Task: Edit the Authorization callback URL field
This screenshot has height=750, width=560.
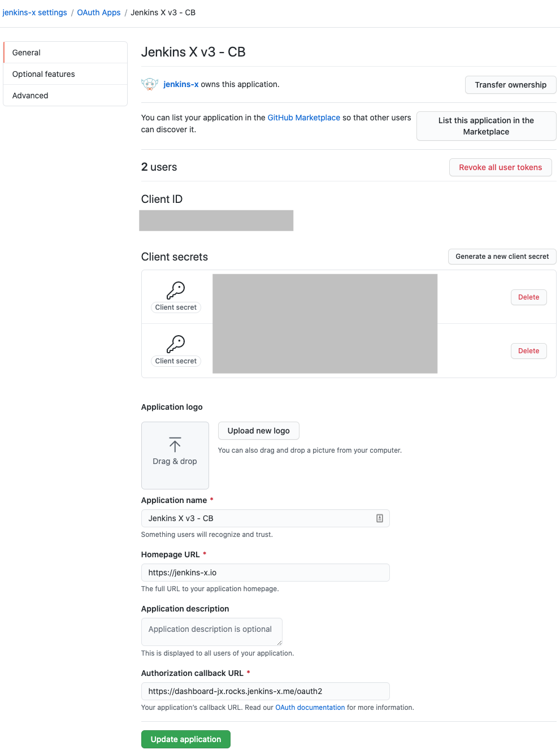Action: click(x=265, y=691)
